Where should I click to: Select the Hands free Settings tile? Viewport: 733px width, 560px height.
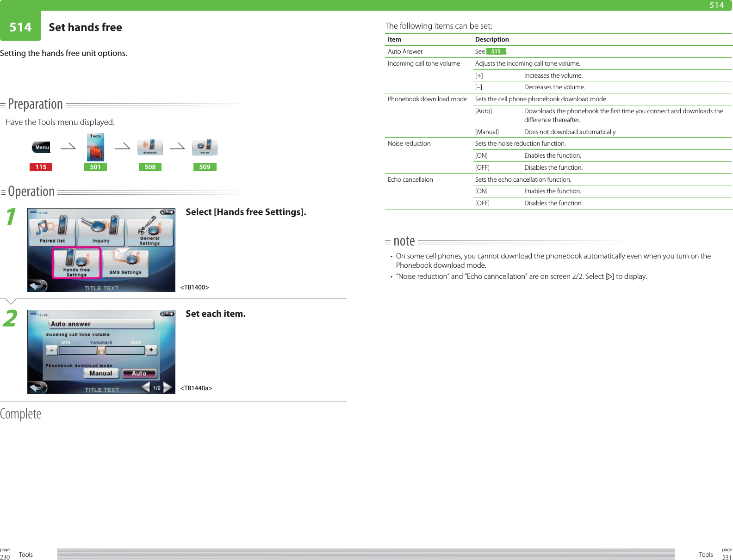(x=77, y=263)
